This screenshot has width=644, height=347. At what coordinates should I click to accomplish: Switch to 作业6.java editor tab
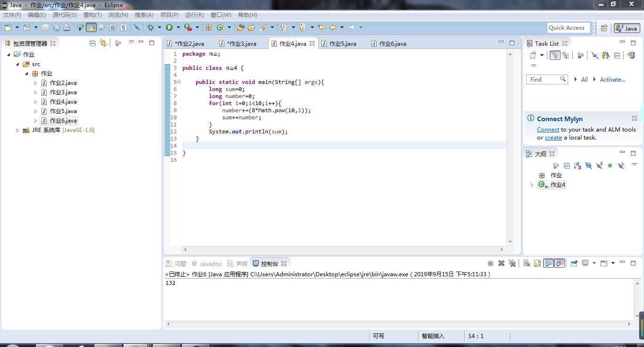[x=393, y=43]
